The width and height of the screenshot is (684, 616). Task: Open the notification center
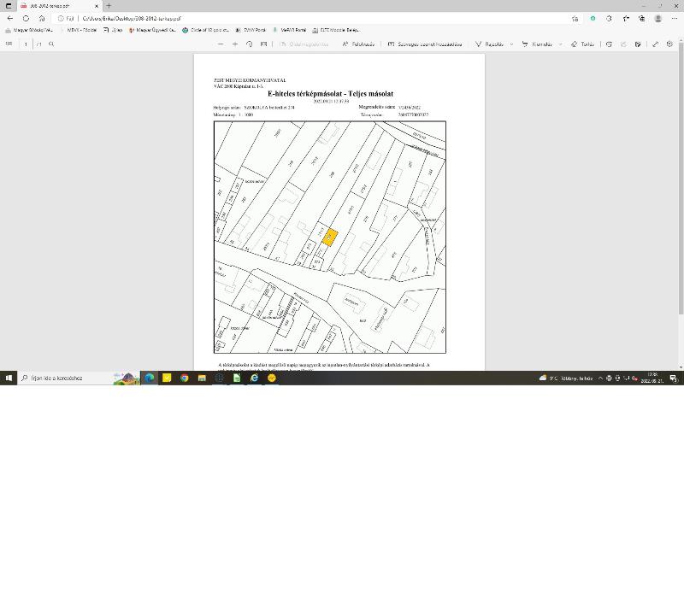(674, 378)
